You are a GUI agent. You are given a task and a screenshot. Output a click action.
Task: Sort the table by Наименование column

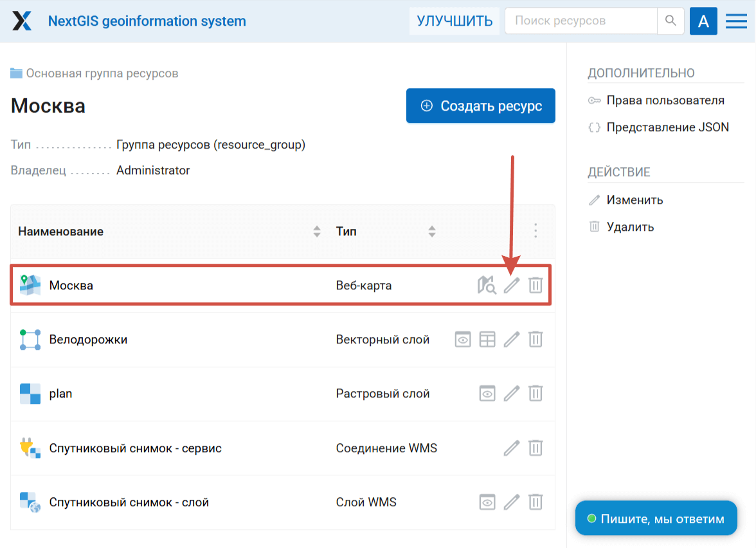coord(316,232)
